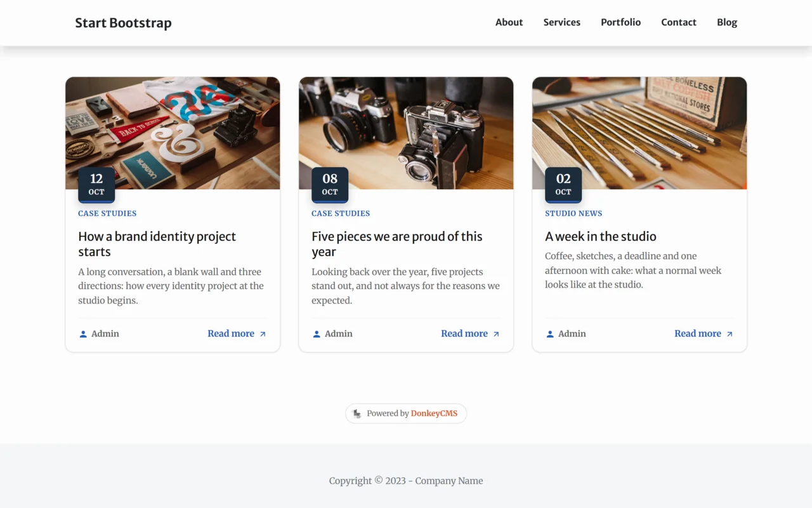The width and height of the screenshot is (812, 508).
Task: Click the design tools flat-lay thumbnail
Action: pyautogui.click(x=173, y=133)
